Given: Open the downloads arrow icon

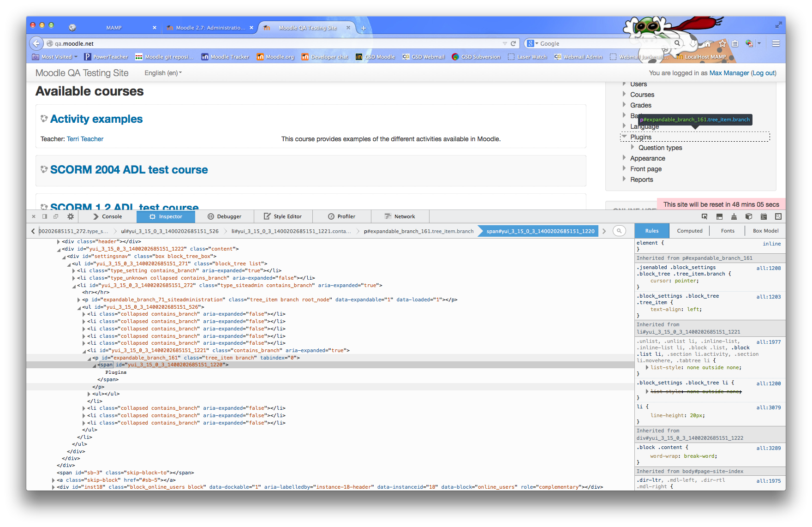Looking at the screenshot, I should point(693,43).
